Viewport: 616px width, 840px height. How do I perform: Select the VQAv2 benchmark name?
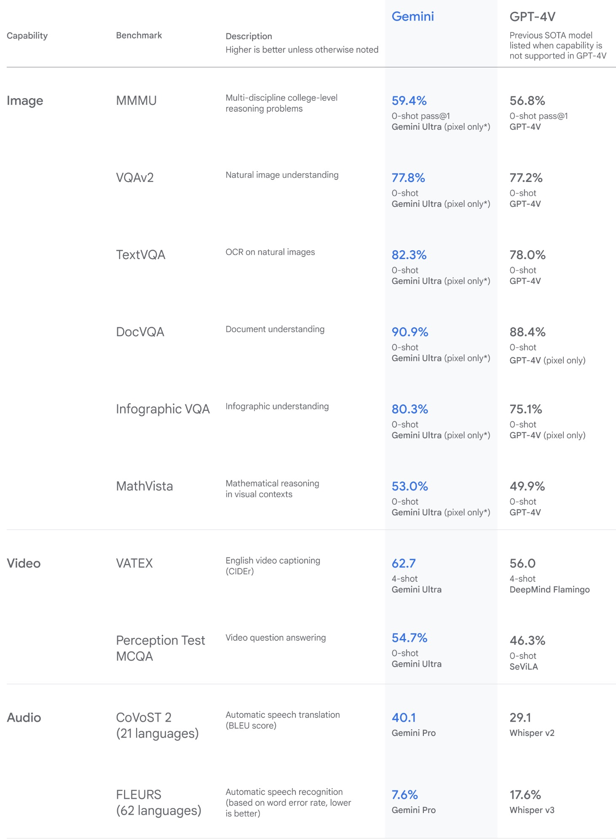pyautogui.click(x=134, y=178)
